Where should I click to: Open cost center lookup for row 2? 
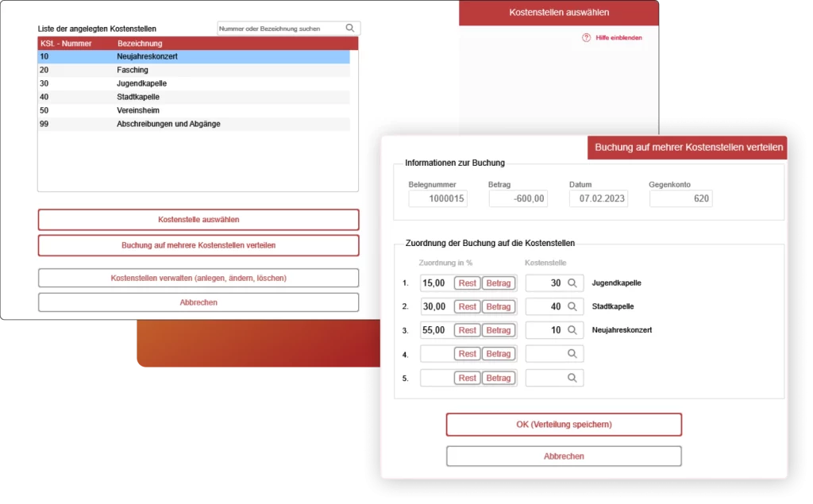(572, 306)
